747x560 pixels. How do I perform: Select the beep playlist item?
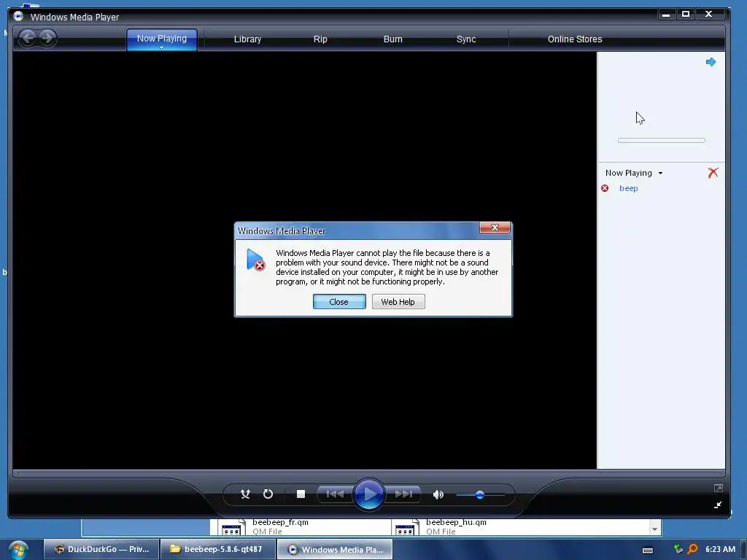(x=628, y=188)
